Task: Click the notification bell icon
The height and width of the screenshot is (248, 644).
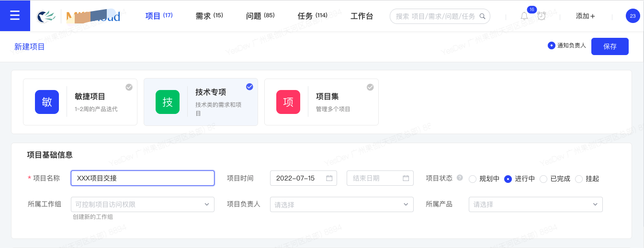Action: point(524,16)
